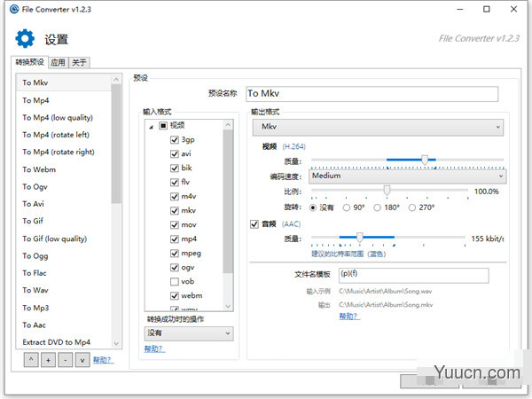Viewport: 532px width, 399px height.
Task: Toggle the 视频 category tri-state checkbox
Action: point(163,126)
